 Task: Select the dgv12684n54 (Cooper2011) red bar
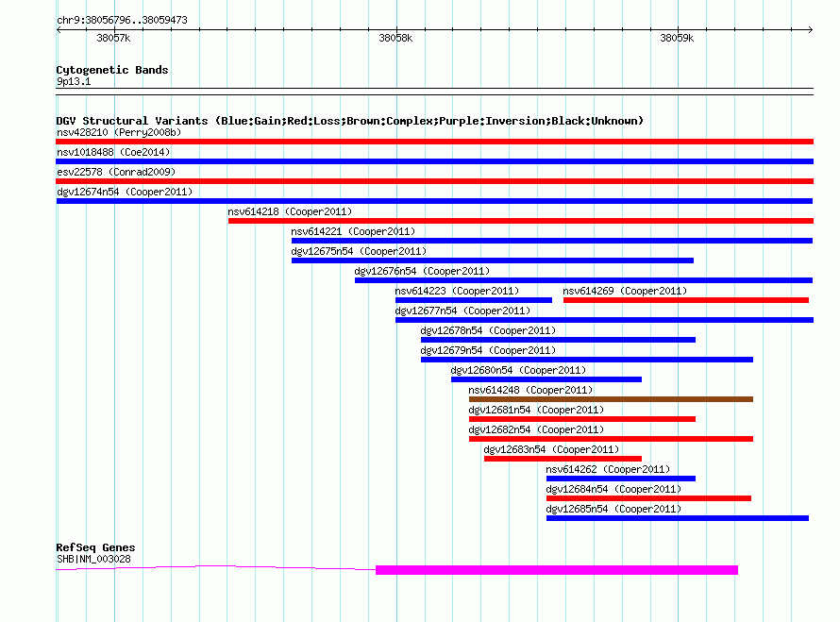point(648,498)
